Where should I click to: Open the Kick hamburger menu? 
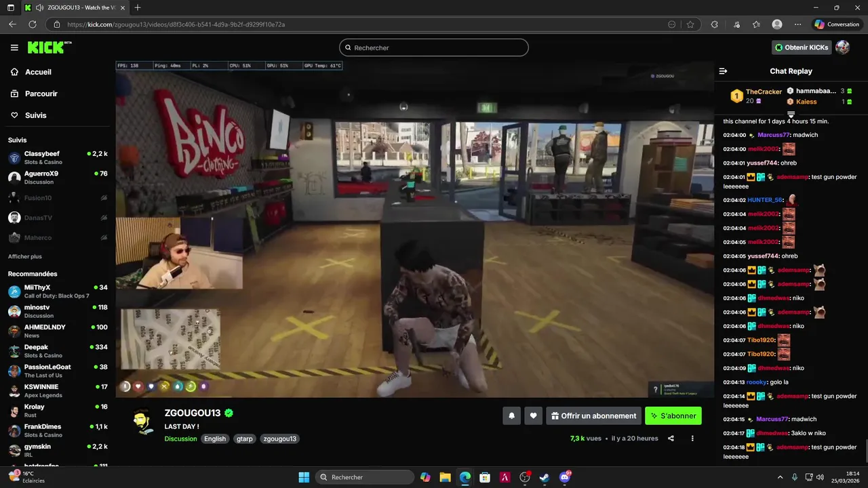tap(14, 47)
